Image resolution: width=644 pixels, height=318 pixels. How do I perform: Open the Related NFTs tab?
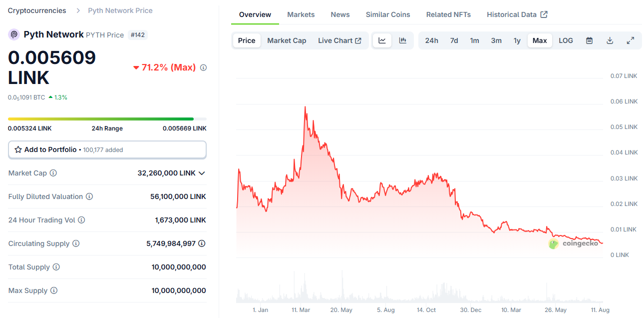tap(448, 14)
